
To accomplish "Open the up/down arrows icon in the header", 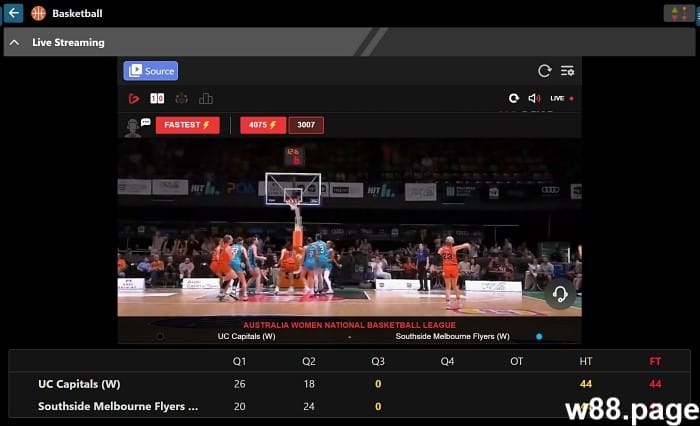I will click(x=679, y=13).
